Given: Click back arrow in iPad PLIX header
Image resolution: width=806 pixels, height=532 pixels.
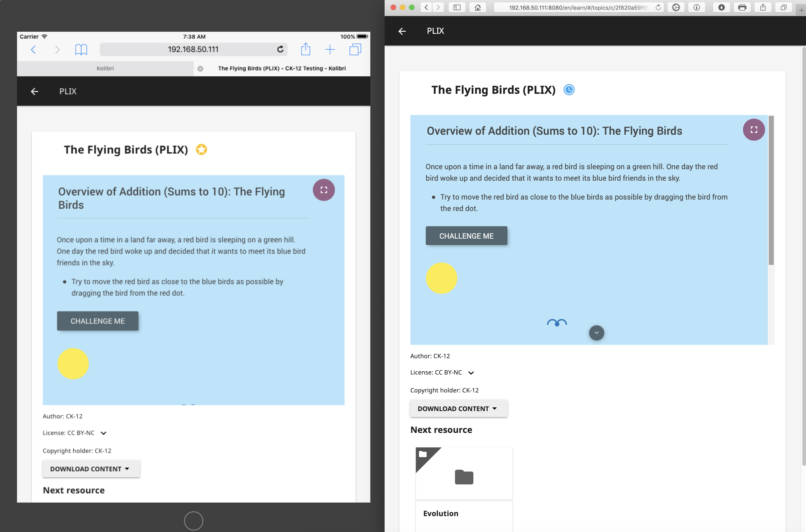Looking at the screenshot, I should click(x=34, y=91).
